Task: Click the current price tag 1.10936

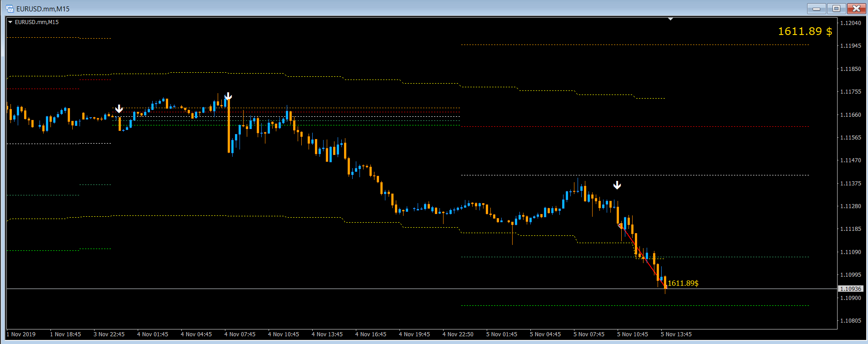Action: (851, 289)
